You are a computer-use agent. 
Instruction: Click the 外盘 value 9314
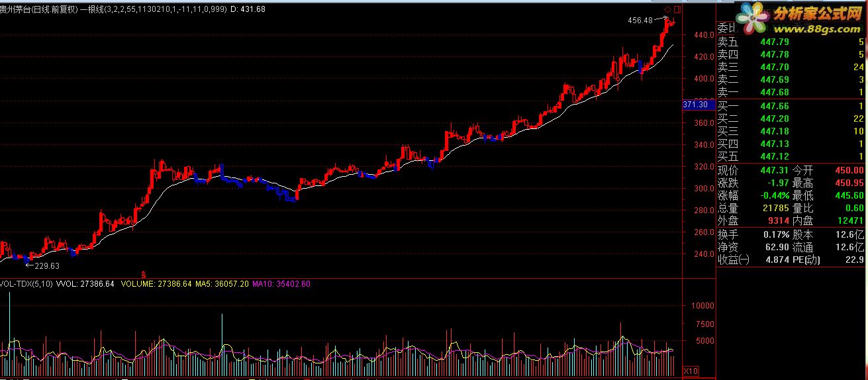[779, 221]
